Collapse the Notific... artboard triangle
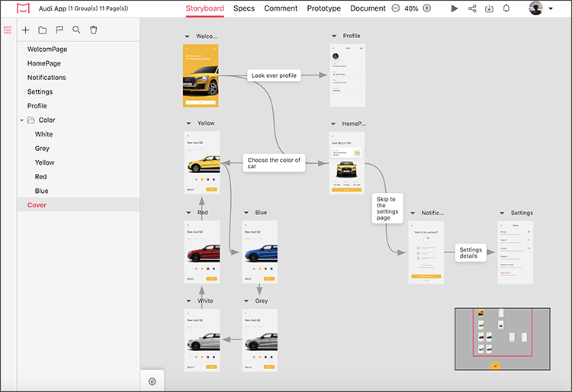The height and width of the screenshot is (392, 572). tap(413, 213)
